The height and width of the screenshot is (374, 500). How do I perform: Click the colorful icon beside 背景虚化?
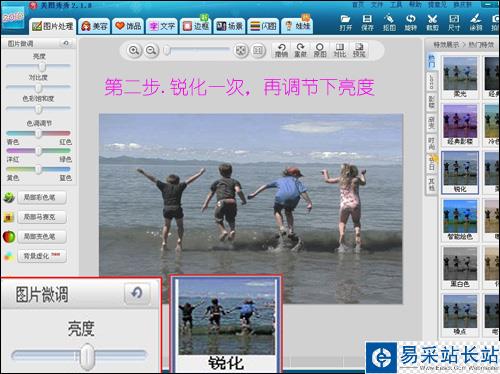pos(9,256)
